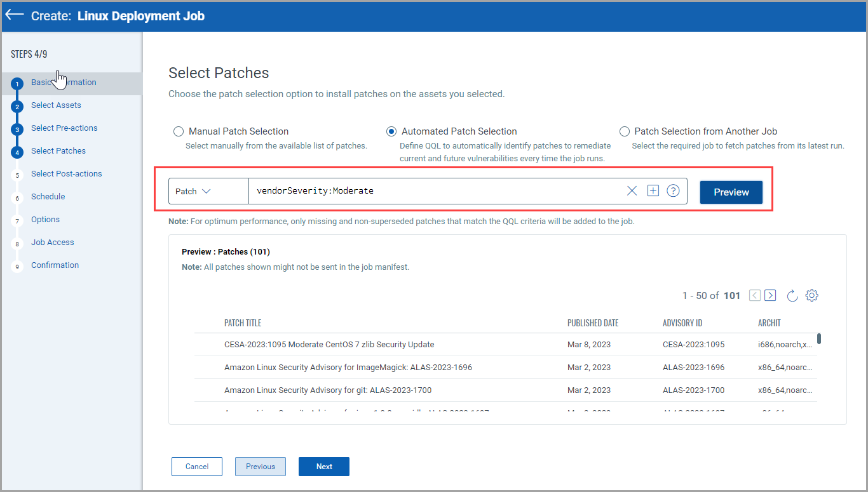
Task: Refresh the patch preview list
Action: pos(792,295)
